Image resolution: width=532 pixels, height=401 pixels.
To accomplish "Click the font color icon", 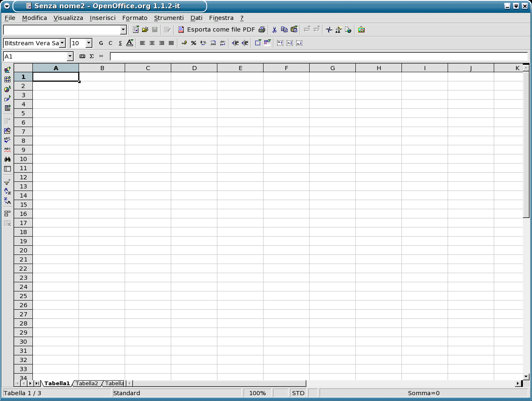I will click(130, 43).
